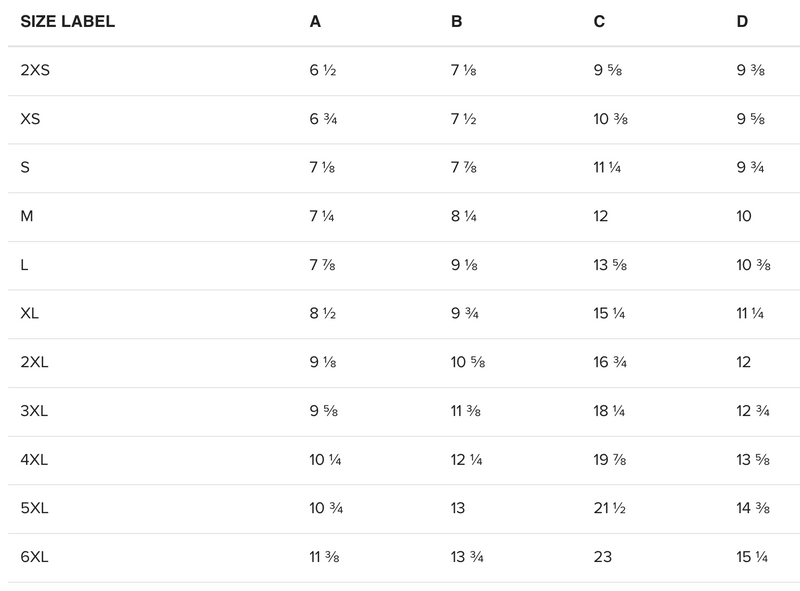The image size is (800, 591).
Task: Select column header B
Action: coord(456,22)
